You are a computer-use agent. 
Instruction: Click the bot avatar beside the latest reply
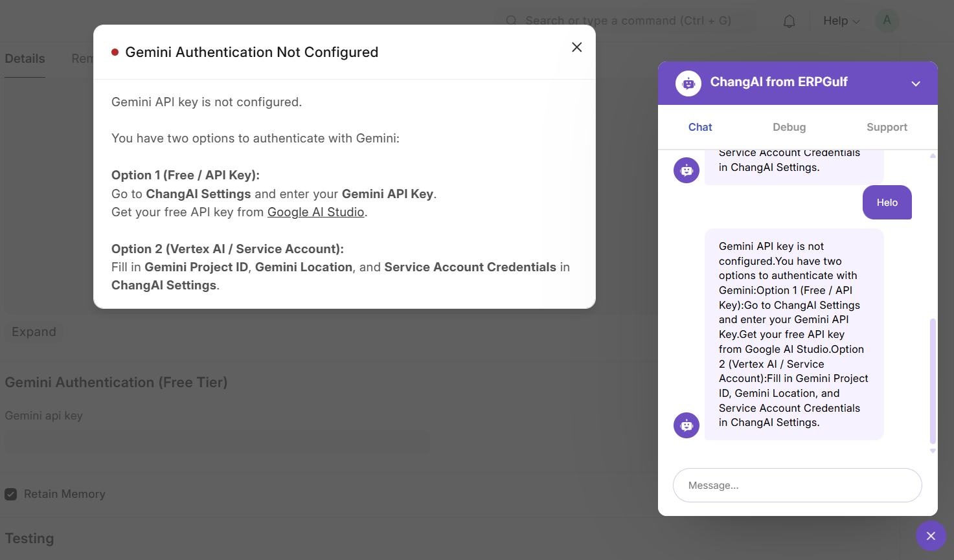pyautogui.click(x=687, y=425)
